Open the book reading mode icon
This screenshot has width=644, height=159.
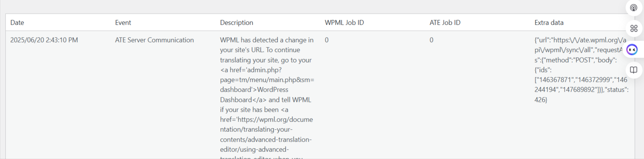click(634, 70)
